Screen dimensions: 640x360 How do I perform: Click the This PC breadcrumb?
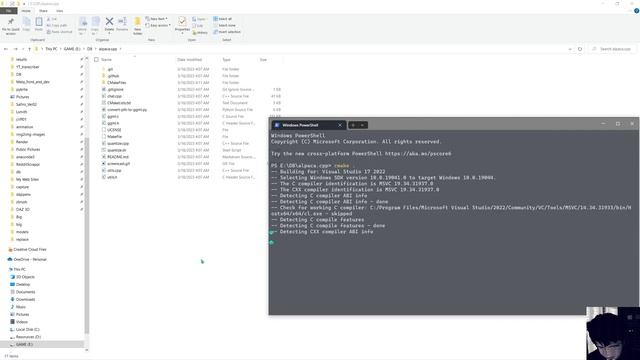(x=51, y=49)
